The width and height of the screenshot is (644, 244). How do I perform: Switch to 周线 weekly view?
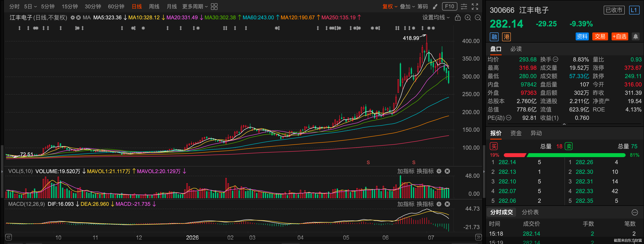[x=154, y=7]
